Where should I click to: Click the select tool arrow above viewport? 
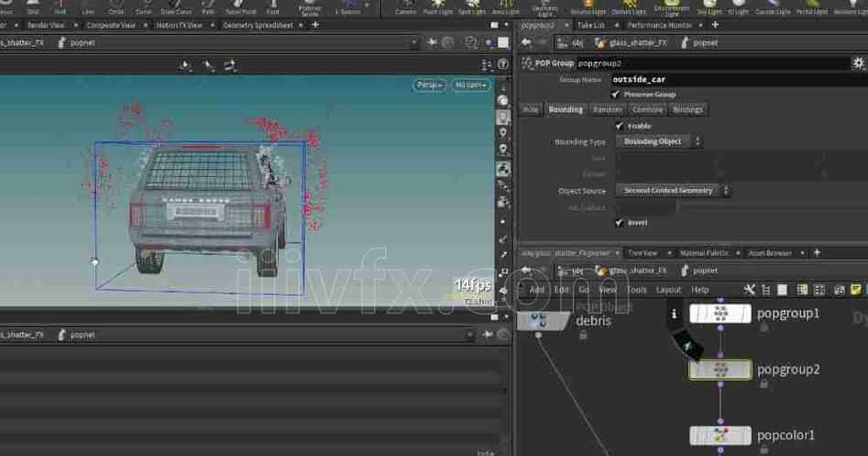tap(185, 66)
